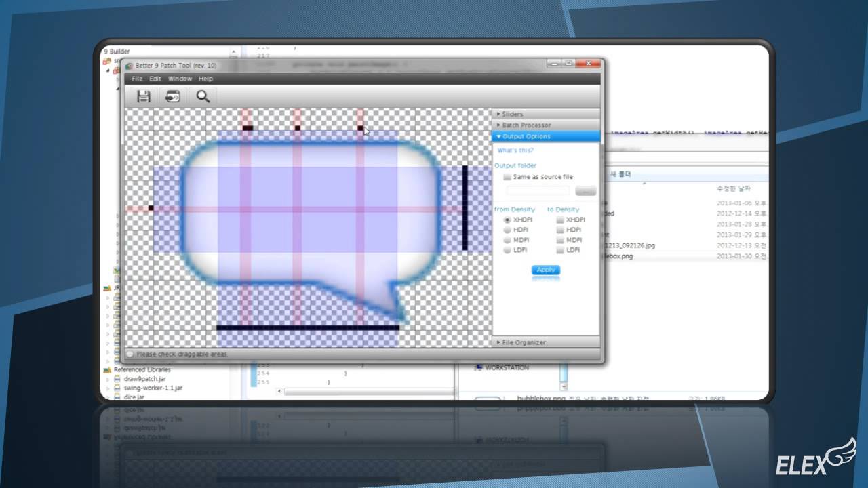
Task: Click the left edge stretch patch marker
Action: (151, 208)
